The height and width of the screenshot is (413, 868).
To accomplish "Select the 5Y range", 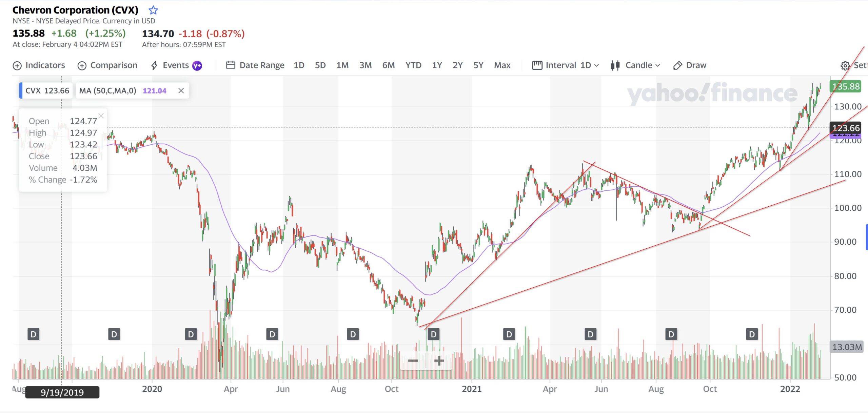I will coord(478,65).
